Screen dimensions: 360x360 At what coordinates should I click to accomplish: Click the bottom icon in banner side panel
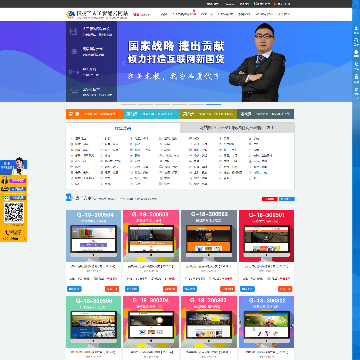(x=73, y=92)
